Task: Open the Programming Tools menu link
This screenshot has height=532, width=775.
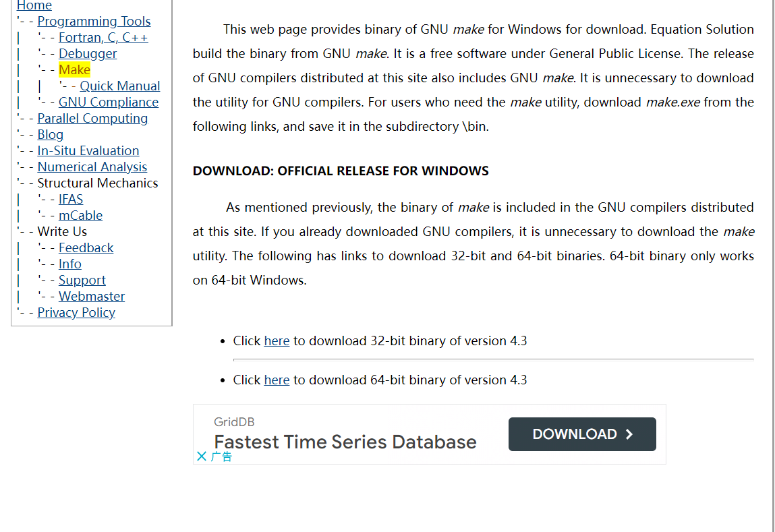Action: [94, 22]
